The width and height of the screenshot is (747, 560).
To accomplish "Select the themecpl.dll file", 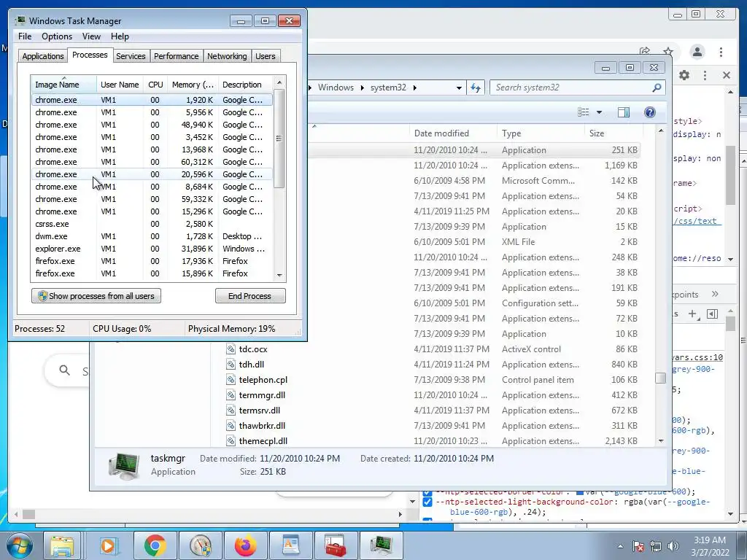I will 263,441.
